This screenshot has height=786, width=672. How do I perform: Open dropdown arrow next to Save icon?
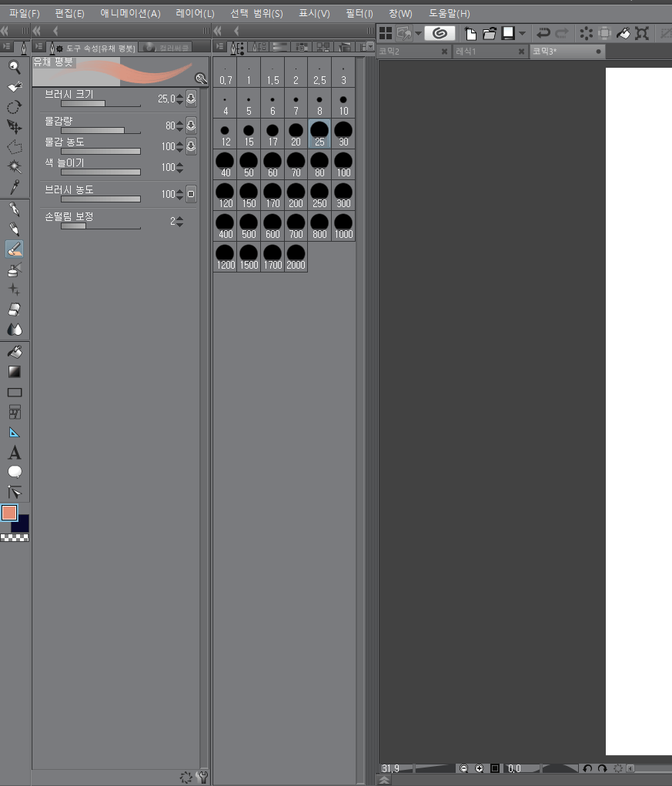[x=522, y=34]
